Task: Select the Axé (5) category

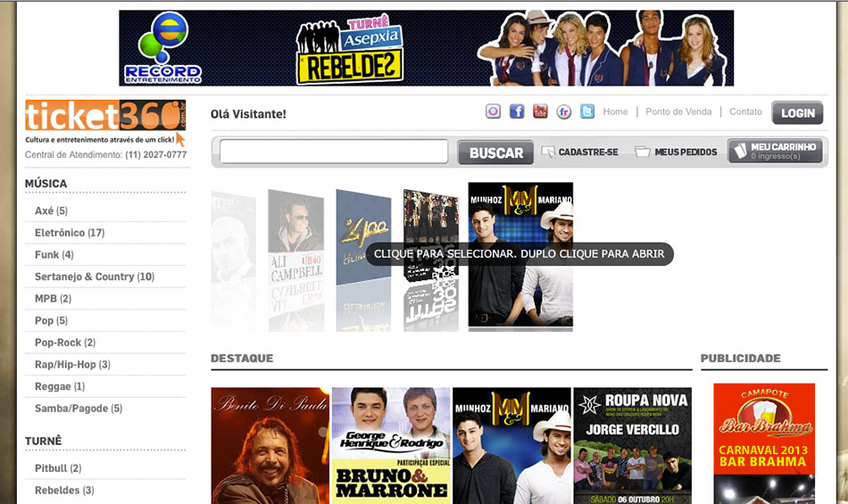Action: (52, 211)
